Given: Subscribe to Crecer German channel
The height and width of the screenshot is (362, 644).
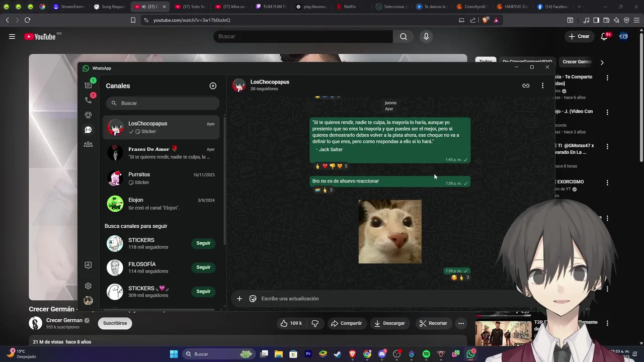Looking at the screenshot, I should click(115, 323).
